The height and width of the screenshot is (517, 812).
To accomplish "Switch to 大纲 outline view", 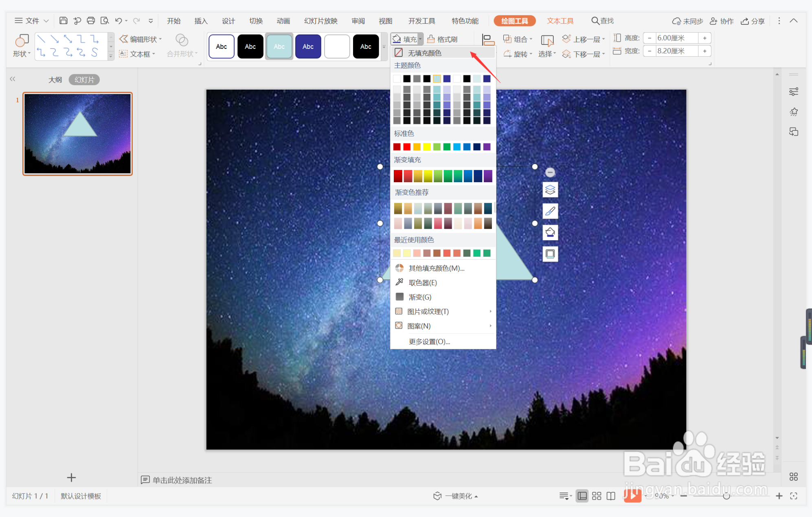I will 55,80.
